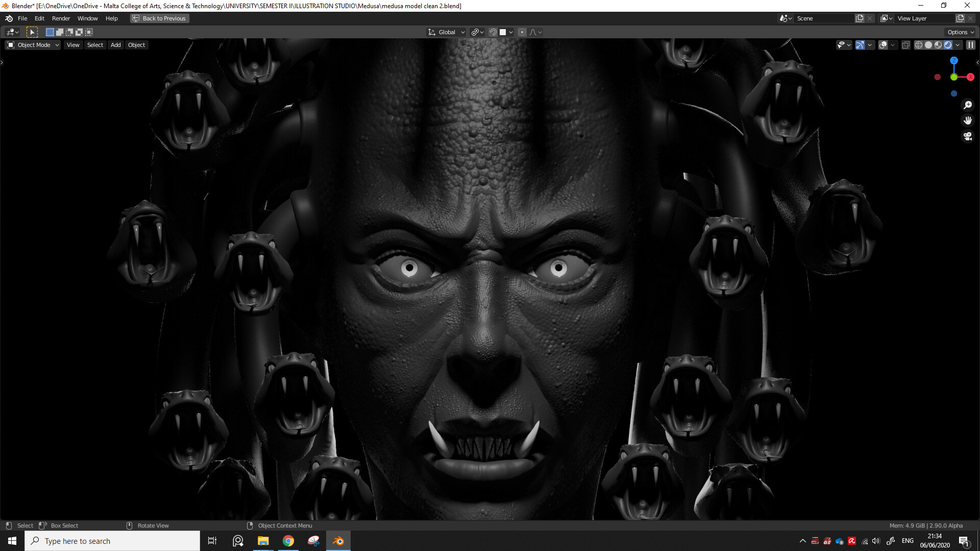Toggle viewport overlays

click(x=883, y=45)
